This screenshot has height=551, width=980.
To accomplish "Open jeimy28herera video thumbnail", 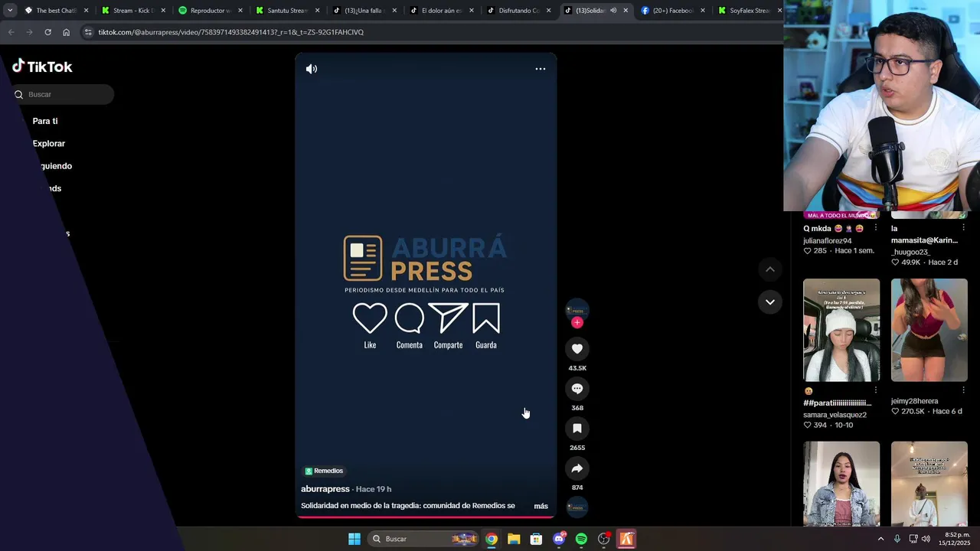I will [929, 330].
